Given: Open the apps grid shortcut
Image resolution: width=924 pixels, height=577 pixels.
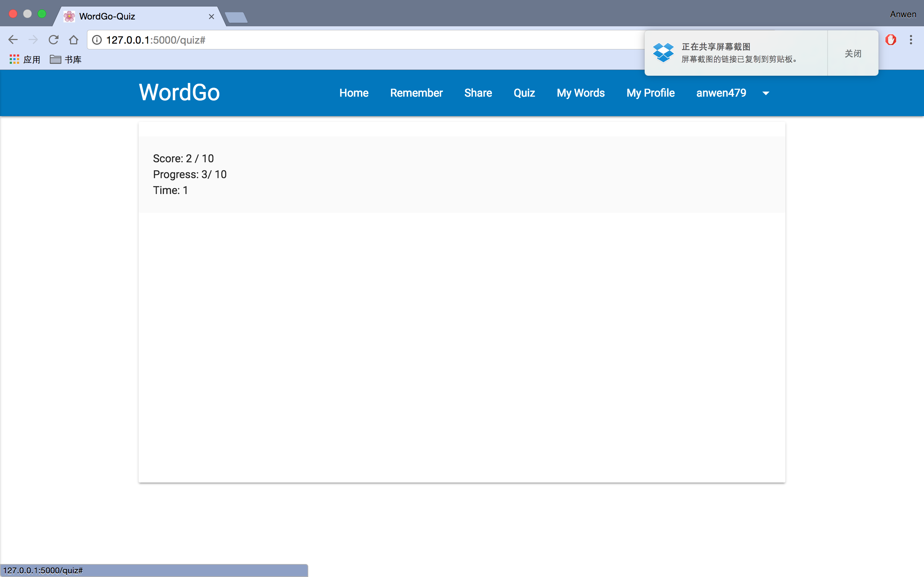Looking at the screenshot, I should pyautogui.click(x=14, y=60).
